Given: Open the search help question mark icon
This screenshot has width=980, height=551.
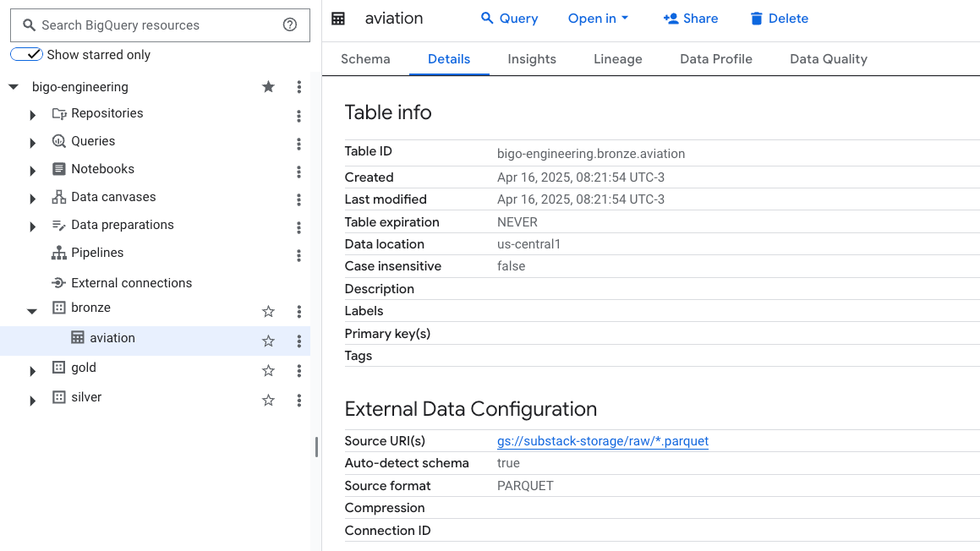Looking at the screenshot, I should (x=289, y=25).
